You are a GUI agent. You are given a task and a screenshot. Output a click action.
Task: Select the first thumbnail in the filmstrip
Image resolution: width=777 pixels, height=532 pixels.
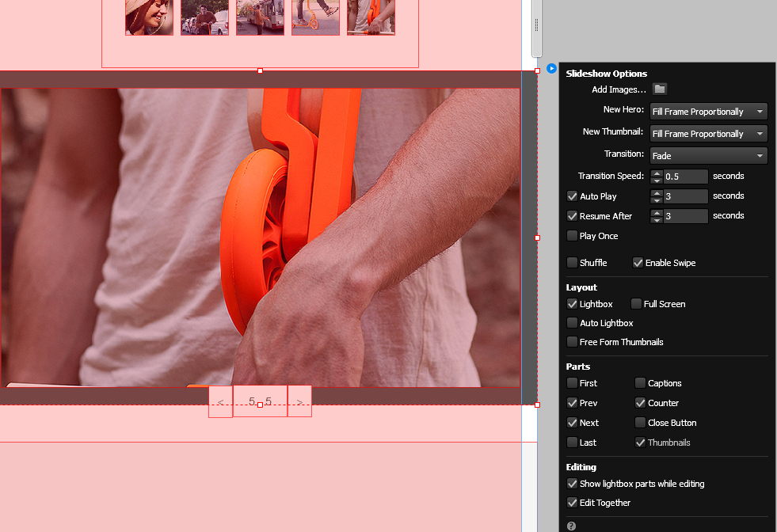[x=149, y=17]
